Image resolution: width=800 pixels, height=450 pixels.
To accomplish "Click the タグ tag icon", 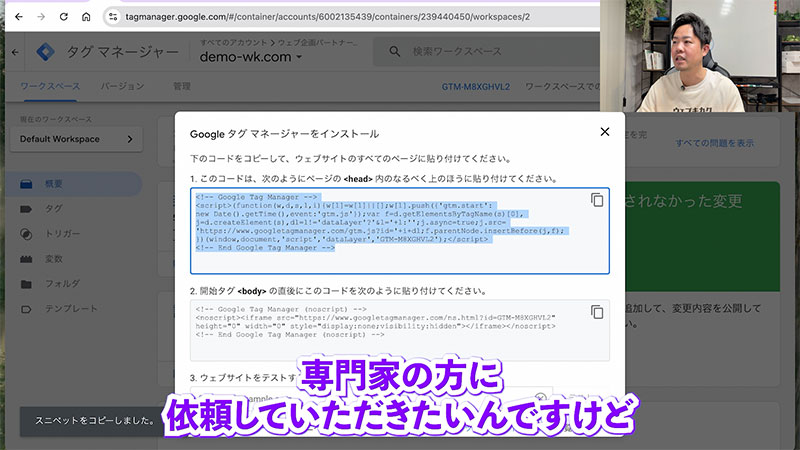I will [x=26, y=209].
